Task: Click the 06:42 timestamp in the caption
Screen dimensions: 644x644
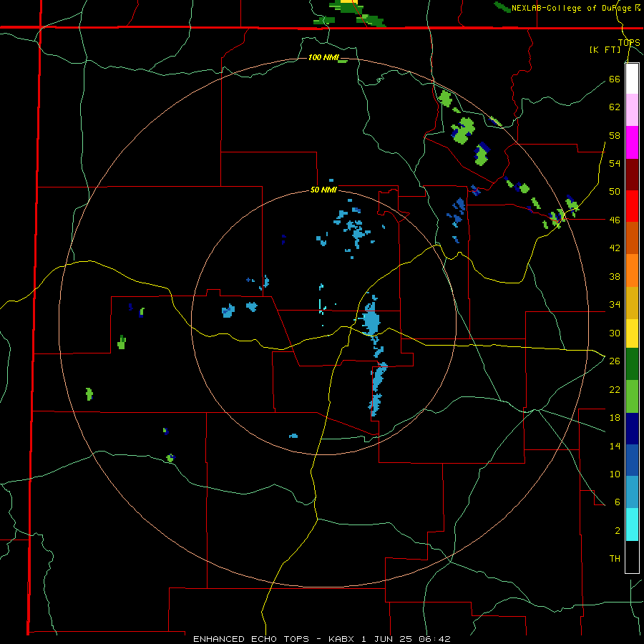Action: pos(433,639)
